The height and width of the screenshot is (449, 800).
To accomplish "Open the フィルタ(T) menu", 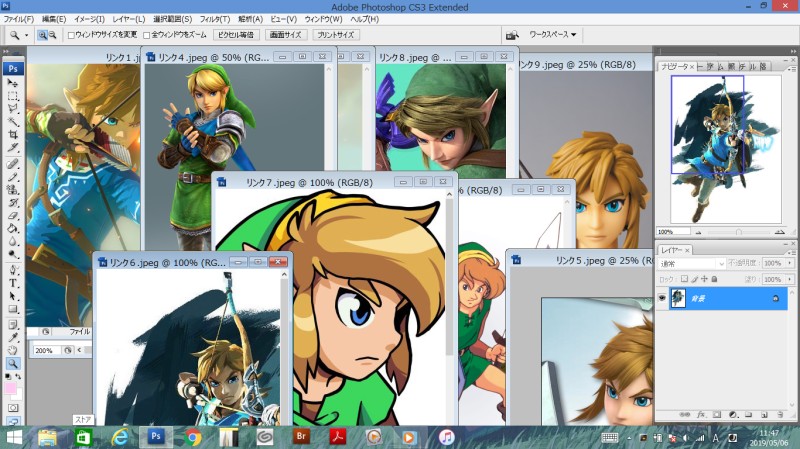I will (215, 19).
